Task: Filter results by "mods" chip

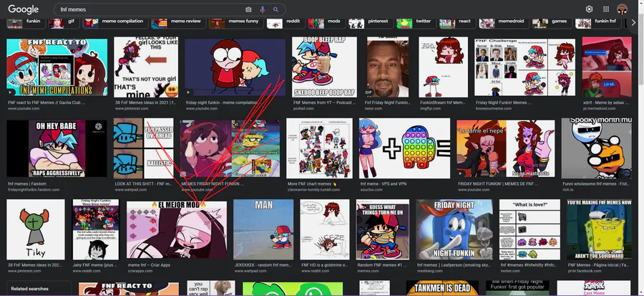Action: point(326,22)
